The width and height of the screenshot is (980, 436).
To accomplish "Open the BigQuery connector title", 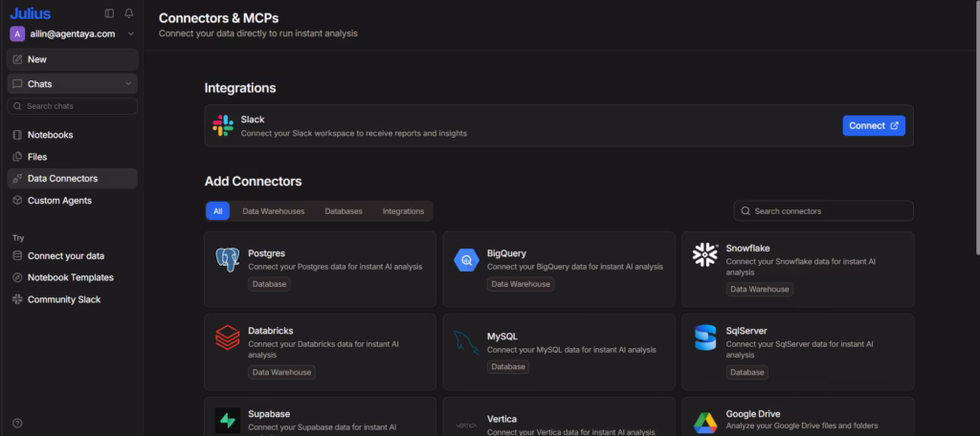I will (x=506, y=253).
